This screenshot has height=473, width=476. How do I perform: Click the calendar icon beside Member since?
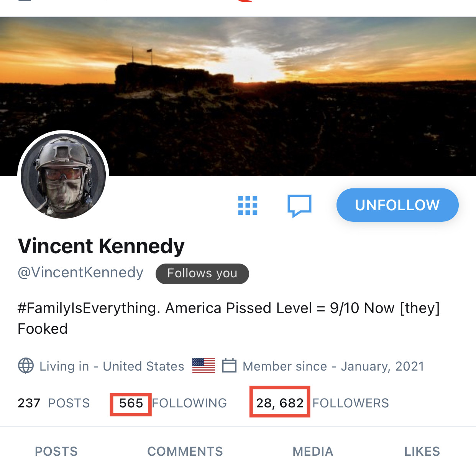point(229,366)
